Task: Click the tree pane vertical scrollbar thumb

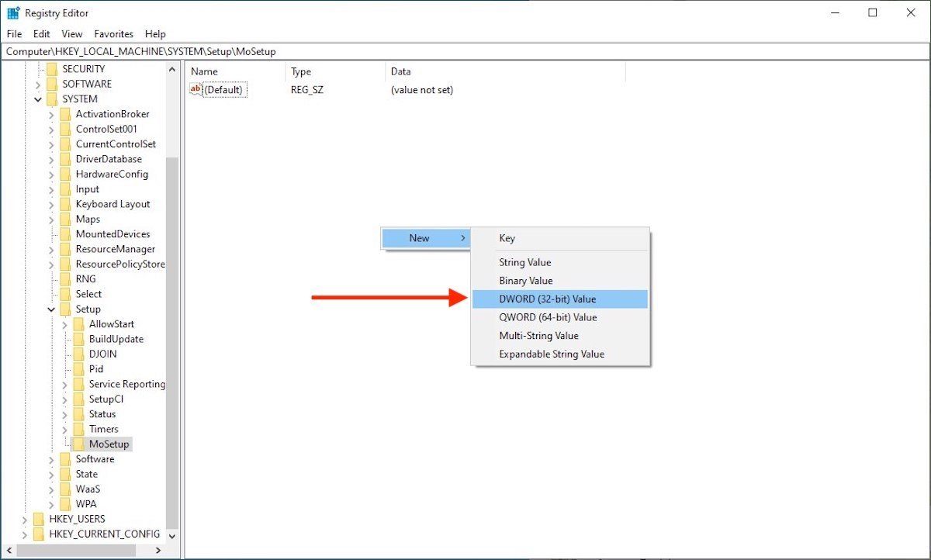Action: tap(172, 342)
